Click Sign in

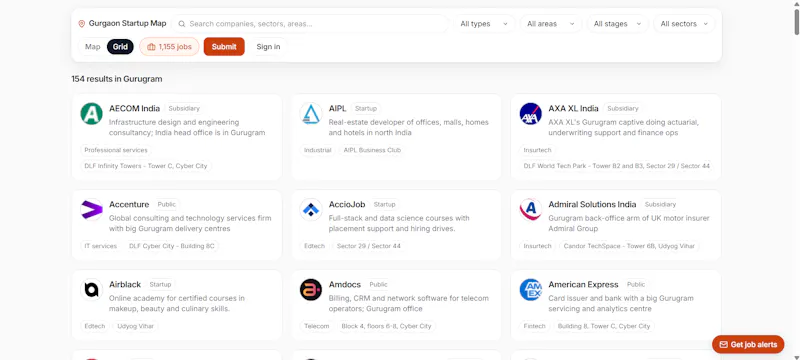[268, 47]
